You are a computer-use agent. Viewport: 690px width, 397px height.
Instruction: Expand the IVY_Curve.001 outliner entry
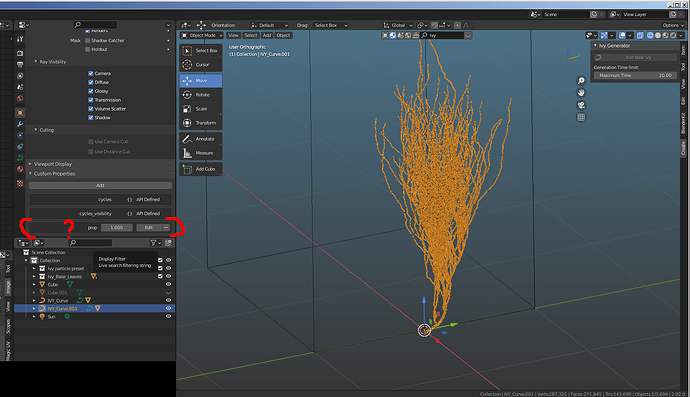point(34,309)
